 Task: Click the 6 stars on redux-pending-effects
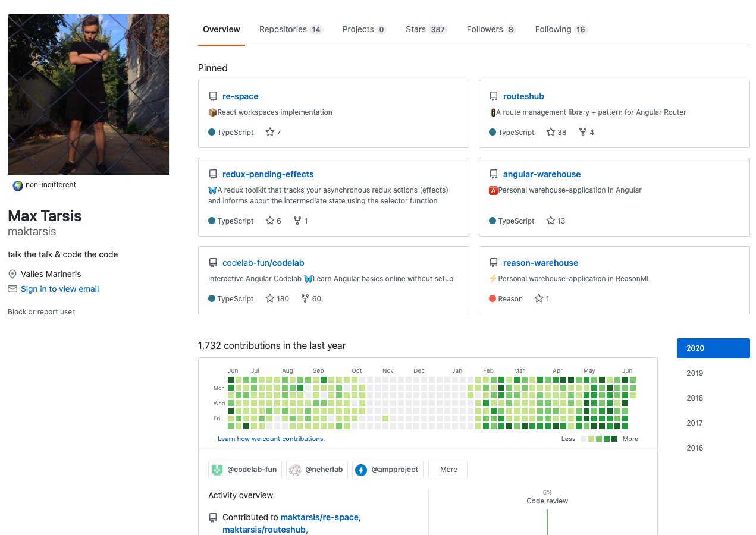273,221
